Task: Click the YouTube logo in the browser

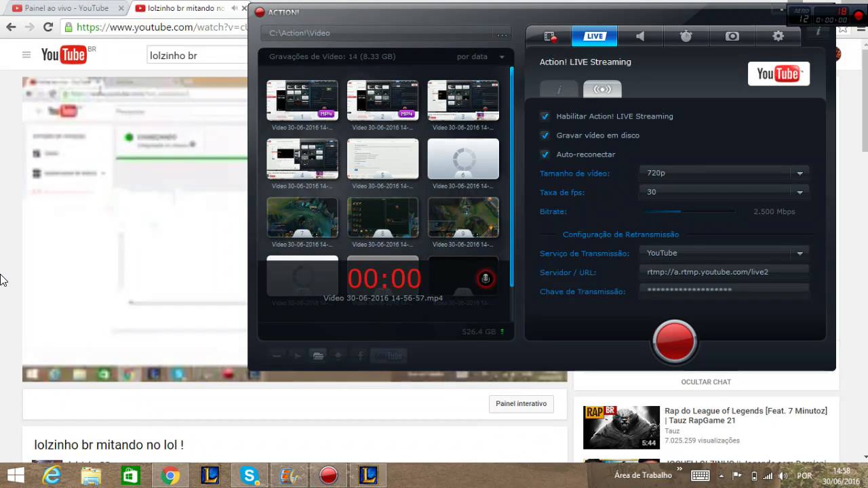Action: [64, 55]
